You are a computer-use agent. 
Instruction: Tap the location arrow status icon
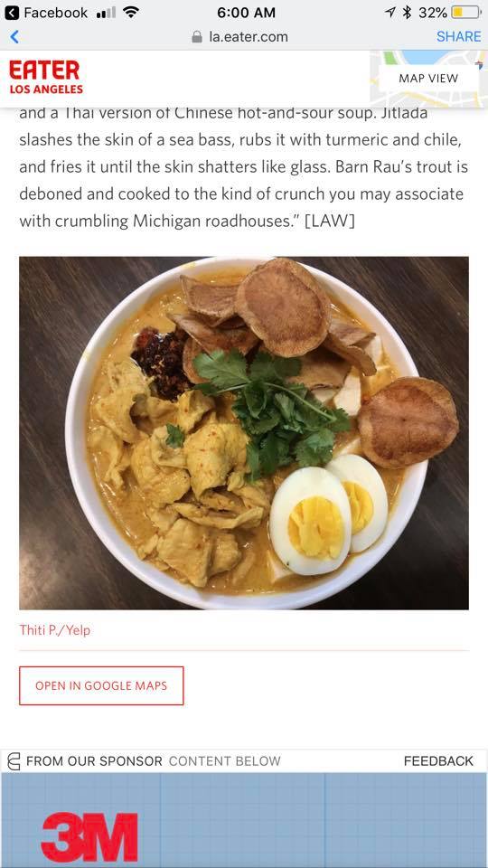click(x=390, y=12)
